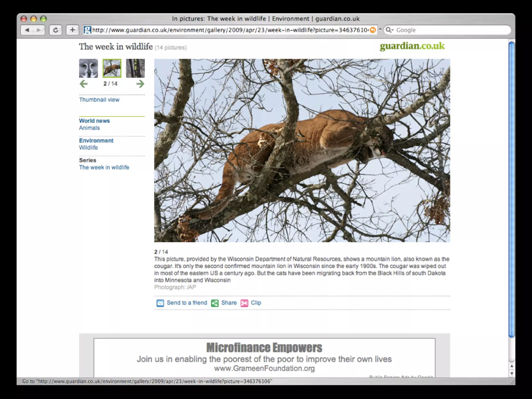This screenshot has width=532, height=399.
Task: Open the Wildlife link under Environment
Action: pos(88,148)
